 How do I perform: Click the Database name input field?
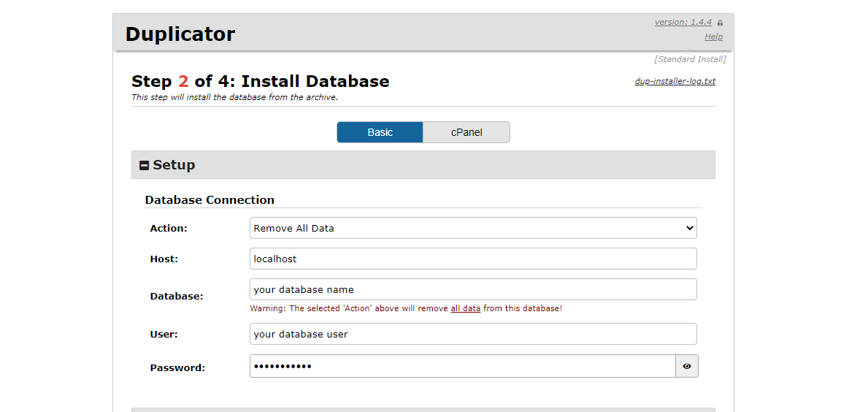pyautogui.click(x=473, y=289)
